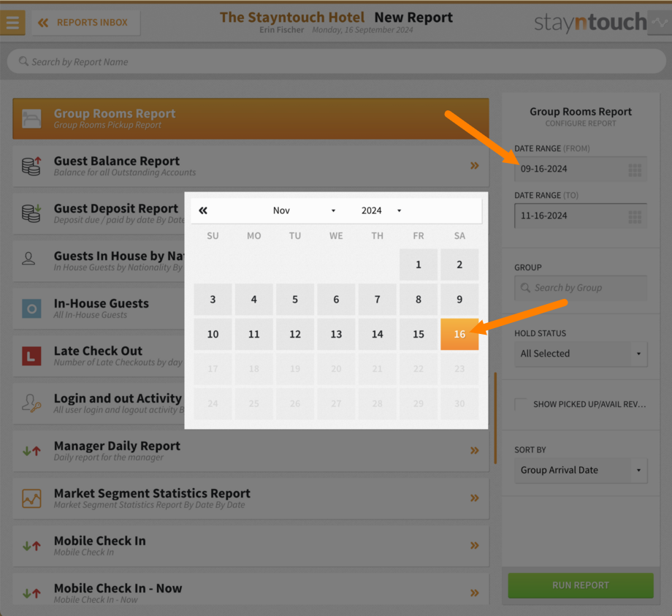The image size is (672, 616).
Task: Expand Mobile Check In chevron
Action: (475, 546)
